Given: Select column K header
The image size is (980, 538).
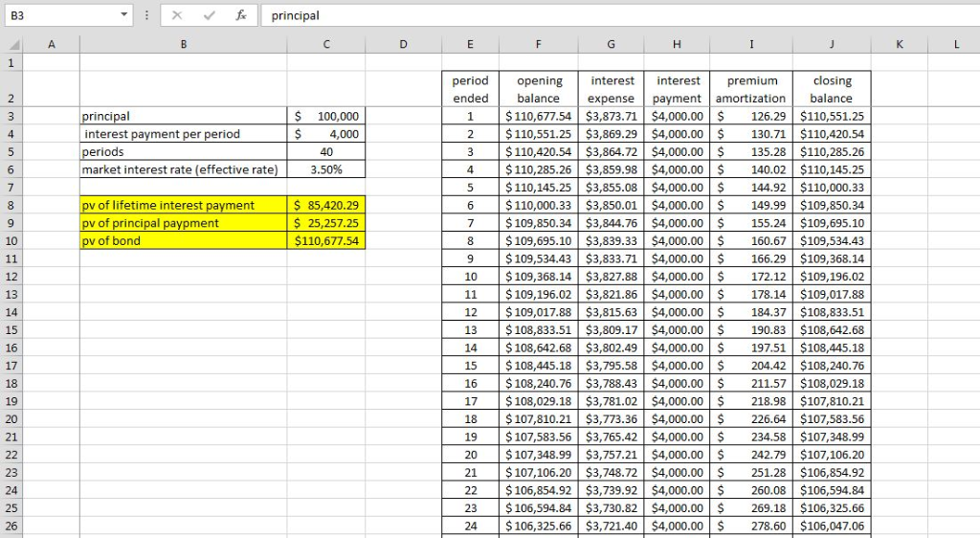Looking at the screenshot, I should pyautogui.click(x=899, y=44).
